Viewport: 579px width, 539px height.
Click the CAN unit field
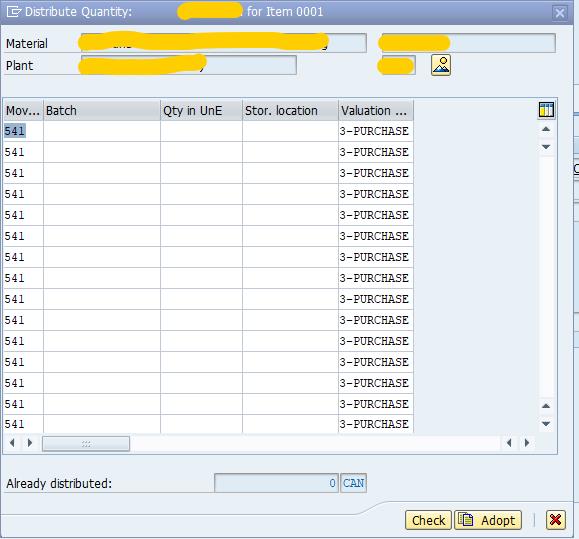coord(353,483)
